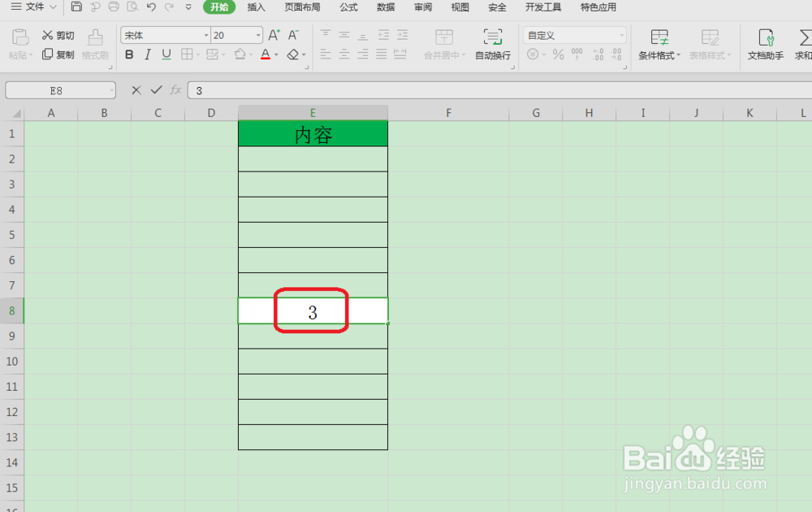Align text left horizontally
Viewport: 812px width, 512px height.
[x=326, y=54]
